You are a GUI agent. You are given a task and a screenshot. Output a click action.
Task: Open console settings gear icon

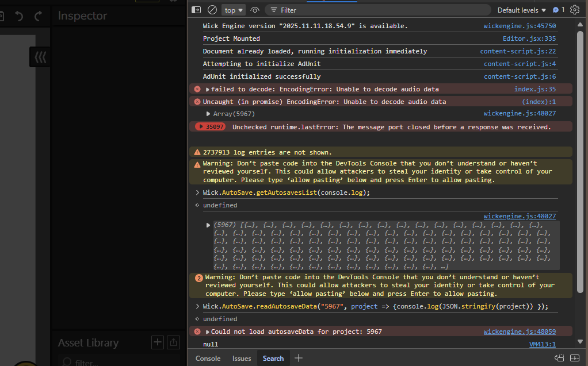(x=574, y=10)
